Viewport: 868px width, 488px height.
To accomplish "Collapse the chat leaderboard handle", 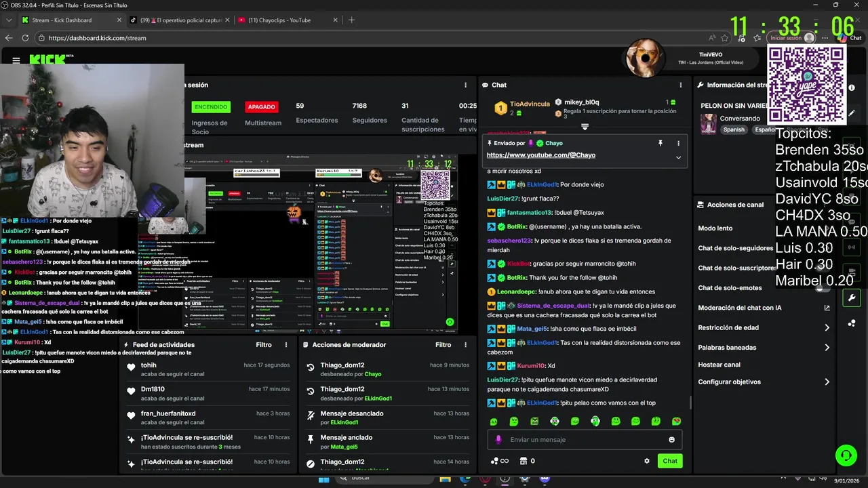I will coord(585,127).
